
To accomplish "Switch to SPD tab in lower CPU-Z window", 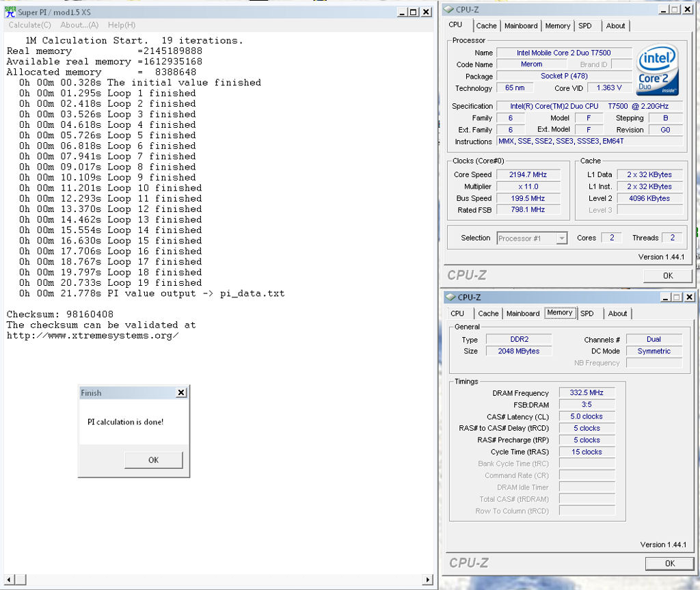I will pyautogui.click(x=587, y=314).
